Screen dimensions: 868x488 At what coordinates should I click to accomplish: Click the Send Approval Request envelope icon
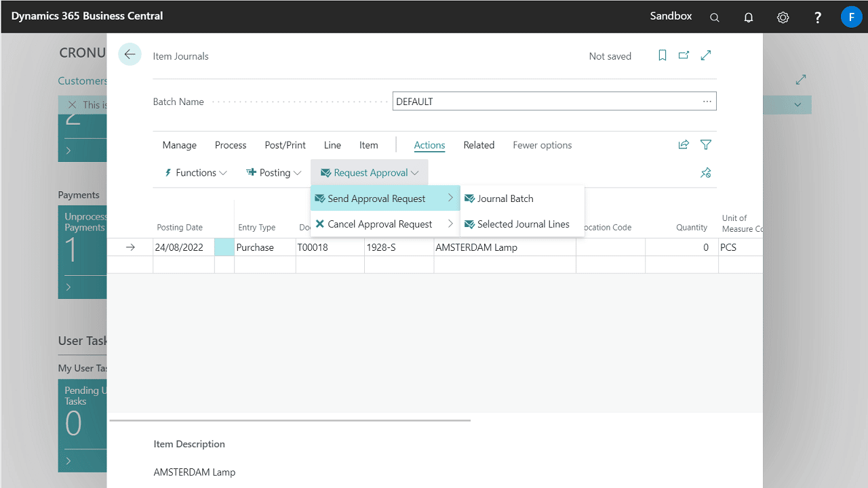point(320,199)
